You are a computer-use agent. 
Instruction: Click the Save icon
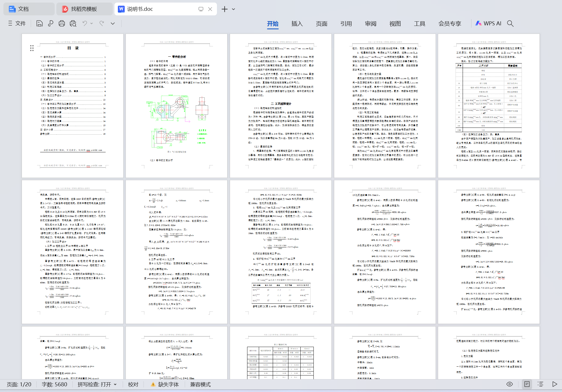click(40, 23)
